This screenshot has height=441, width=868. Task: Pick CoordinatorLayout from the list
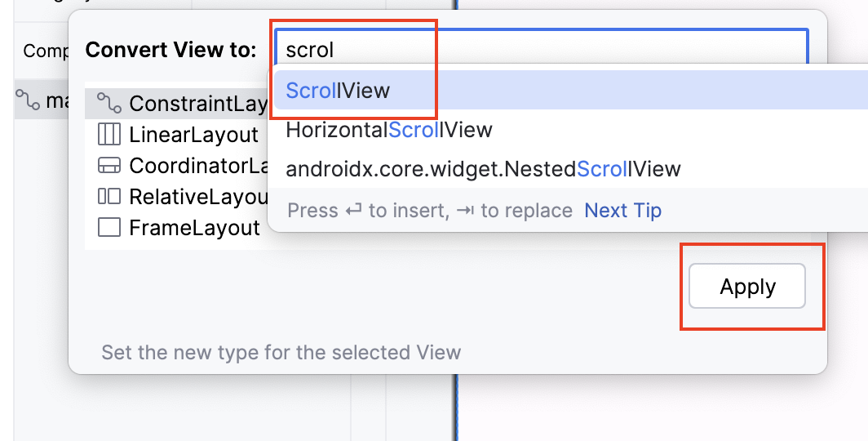(176, 166)
